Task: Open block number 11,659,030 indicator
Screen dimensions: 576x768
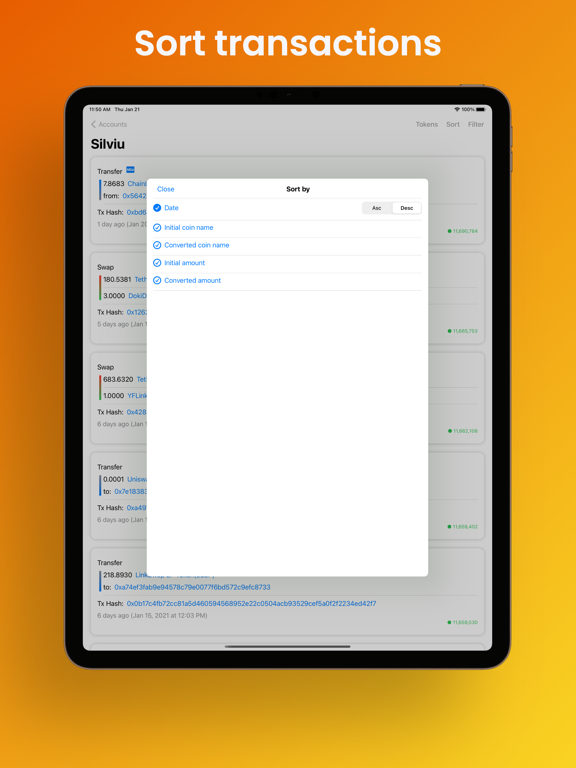Action: (462, 623)
